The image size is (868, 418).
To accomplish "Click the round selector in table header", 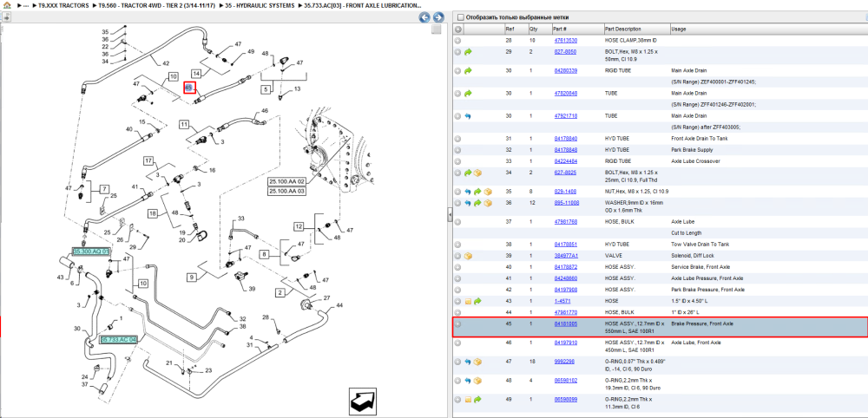I will coord(457,29).
